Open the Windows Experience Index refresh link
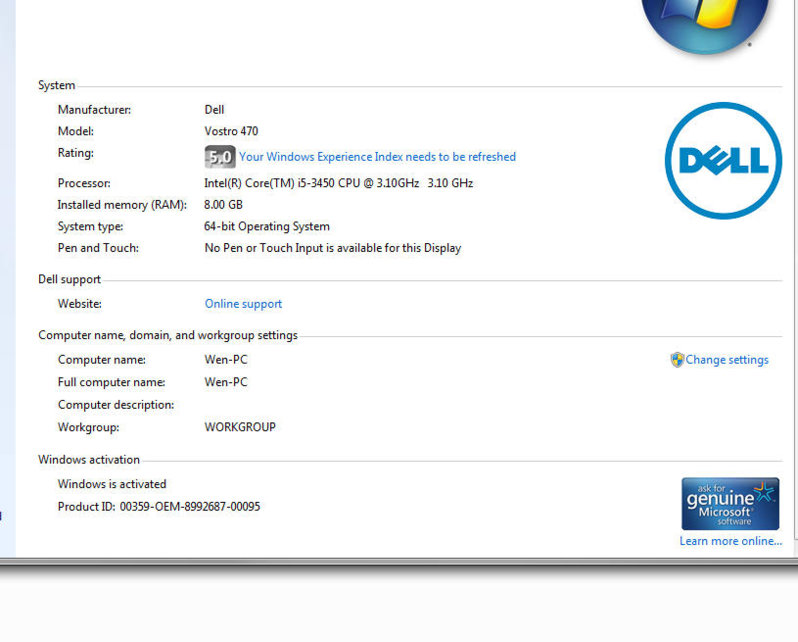 pos(378,157)
